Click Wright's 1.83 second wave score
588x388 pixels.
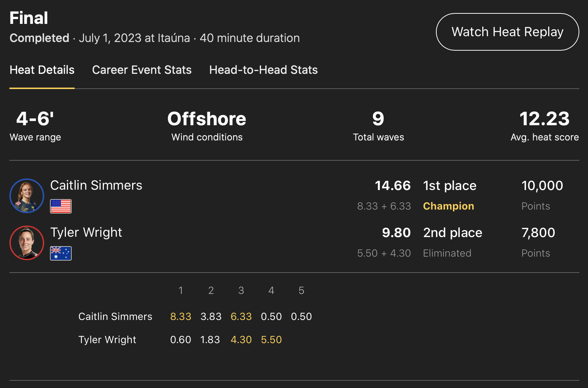[210, 340]
